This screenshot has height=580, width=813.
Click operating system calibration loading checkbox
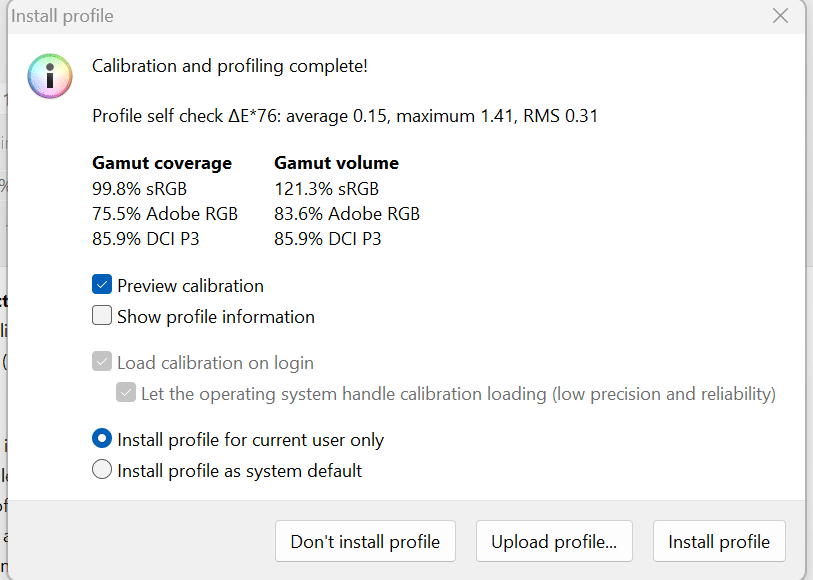coord(126,393)
